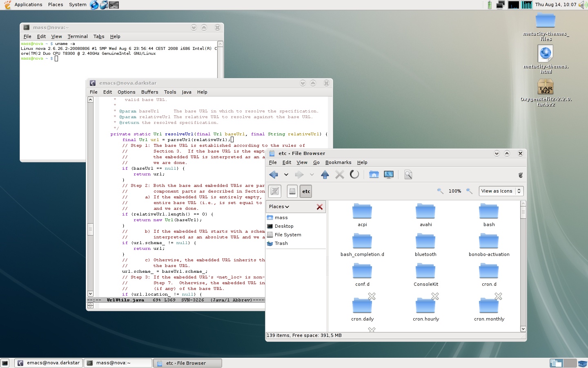
Task: Select the ConsoleKit folder
Action: pyautogui.click(x=425, y=275)
